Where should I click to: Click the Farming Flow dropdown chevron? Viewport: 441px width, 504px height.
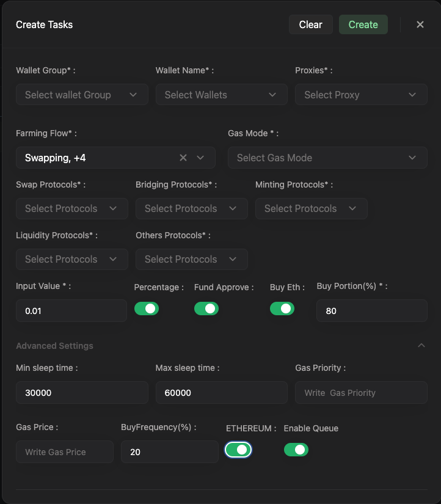(x=200, y=158)
